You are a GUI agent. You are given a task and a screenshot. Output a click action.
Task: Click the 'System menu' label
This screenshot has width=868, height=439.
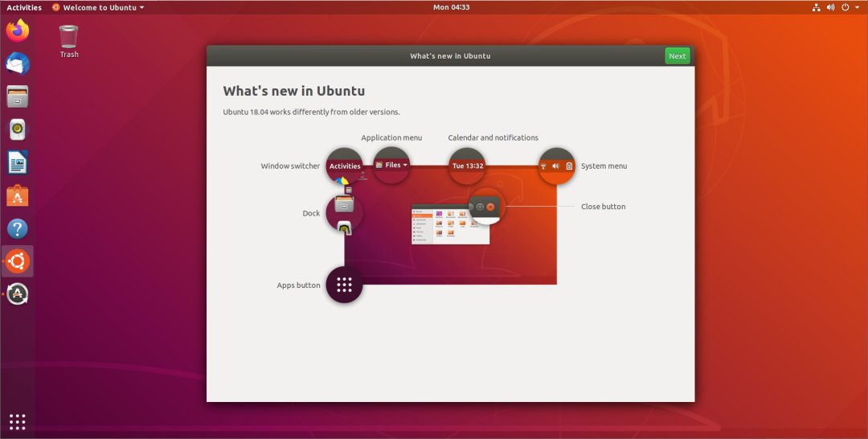[x=604, y=166]
